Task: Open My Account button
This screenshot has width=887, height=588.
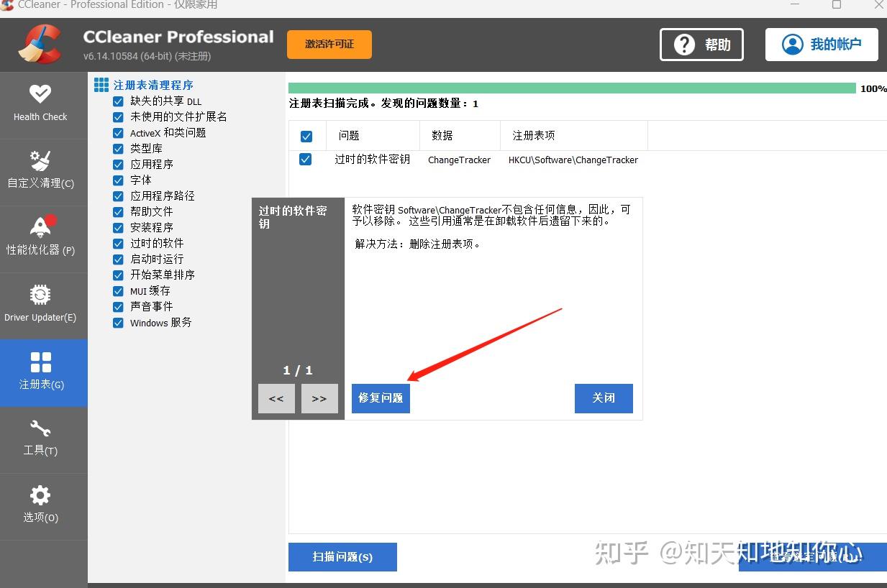Action: click(x=822, y=45)
